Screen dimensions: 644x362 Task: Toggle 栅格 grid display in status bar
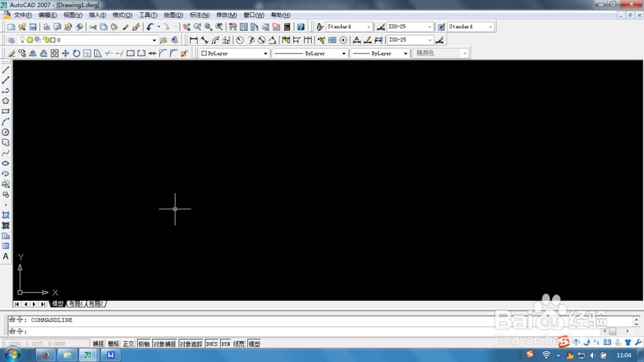pos(113,344)
